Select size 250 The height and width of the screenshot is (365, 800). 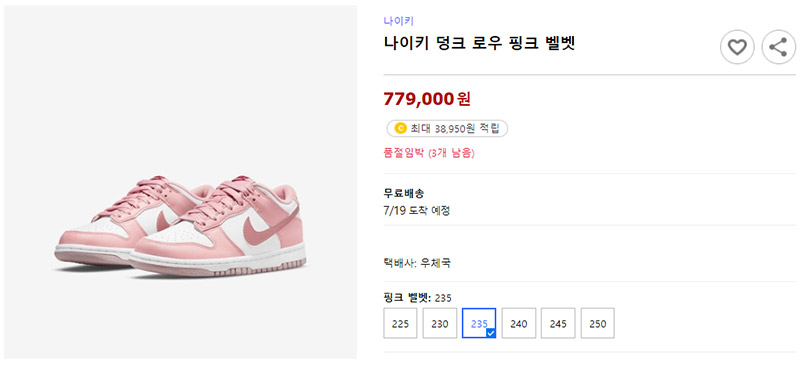597,323
